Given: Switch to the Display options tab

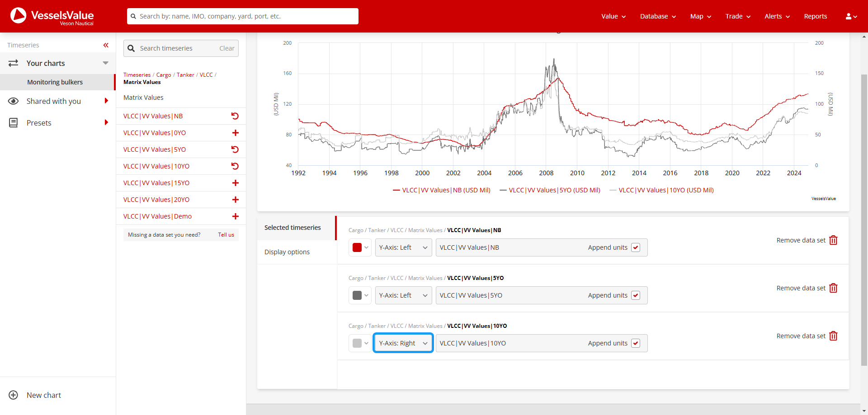Looking at the screenshot, I should coord(287,252).
